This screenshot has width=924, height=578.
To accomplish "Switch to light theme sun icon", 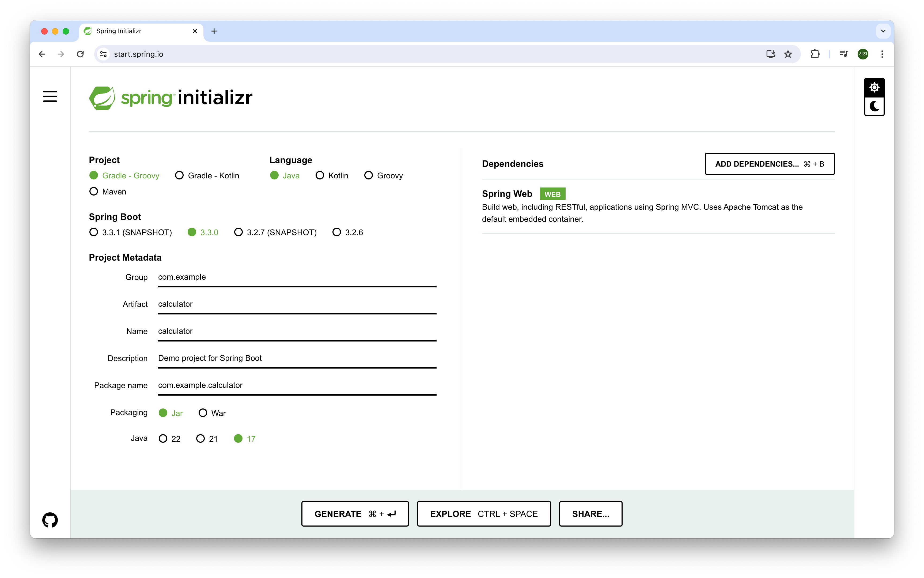I will click(874, 88).
